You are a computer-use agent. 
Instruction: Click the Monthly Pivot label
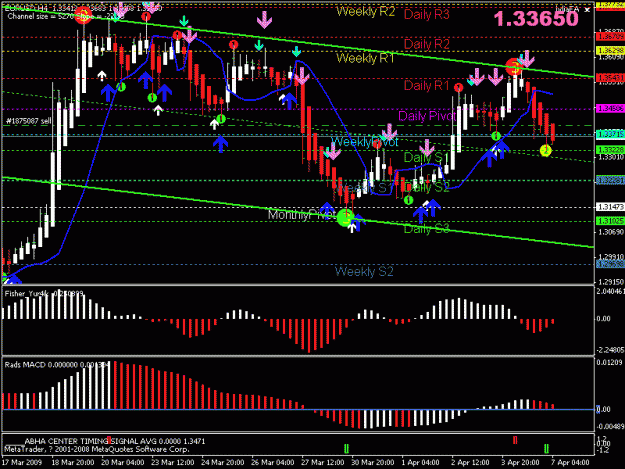[x=302, y=215]
